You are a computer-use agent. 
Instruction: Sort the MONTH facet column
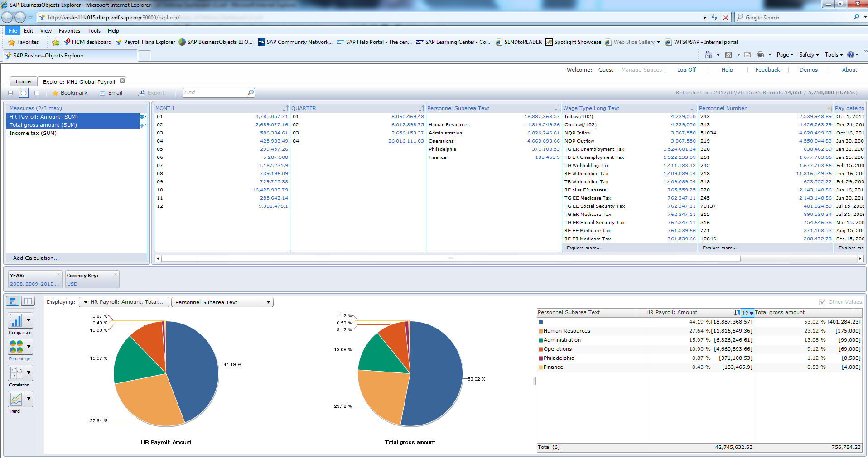click(285, 108)
